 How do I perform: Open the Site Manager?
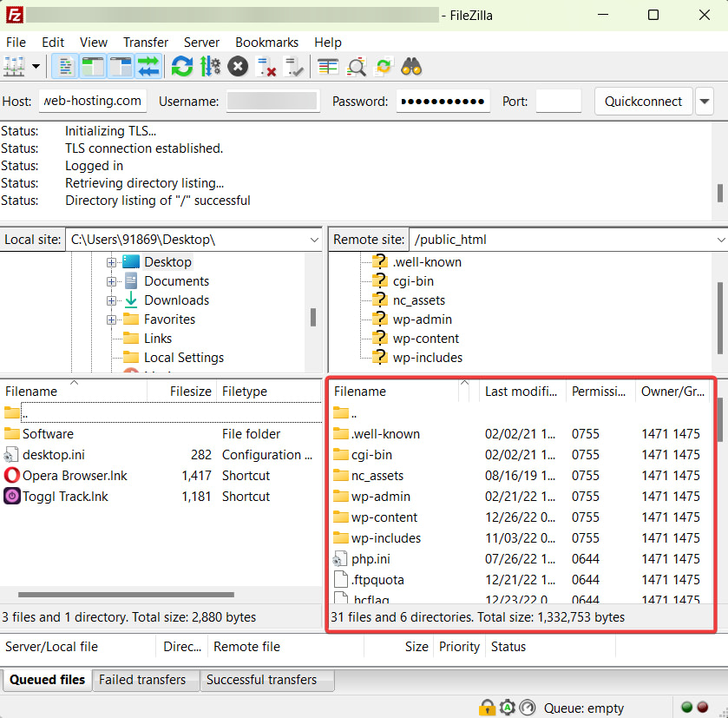16,66
